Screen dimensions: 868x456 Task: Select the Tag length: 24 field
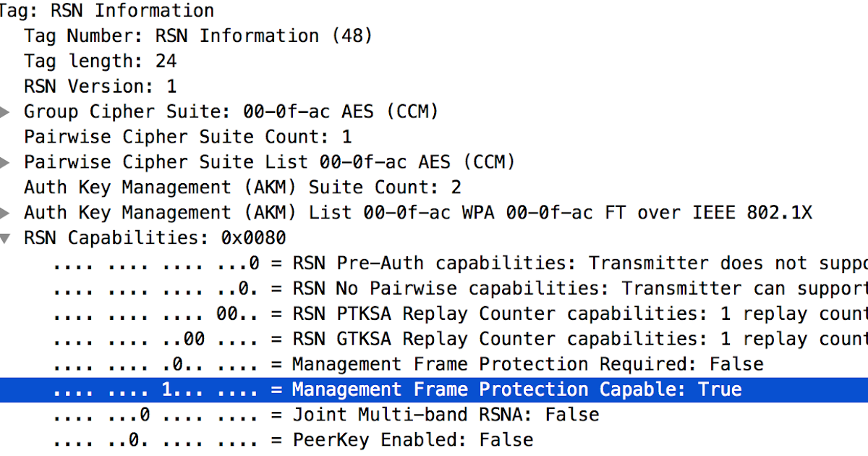[100, 62]
